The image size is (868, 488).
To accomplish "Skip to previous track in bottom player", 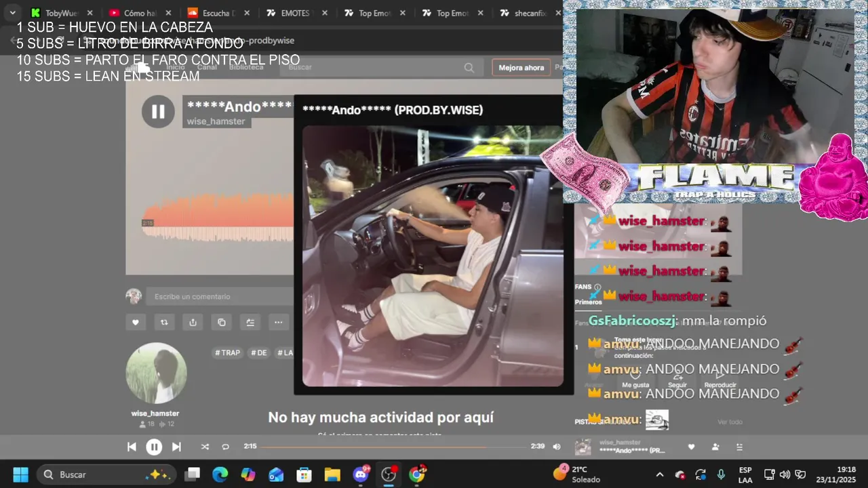I will pos(132,447).
